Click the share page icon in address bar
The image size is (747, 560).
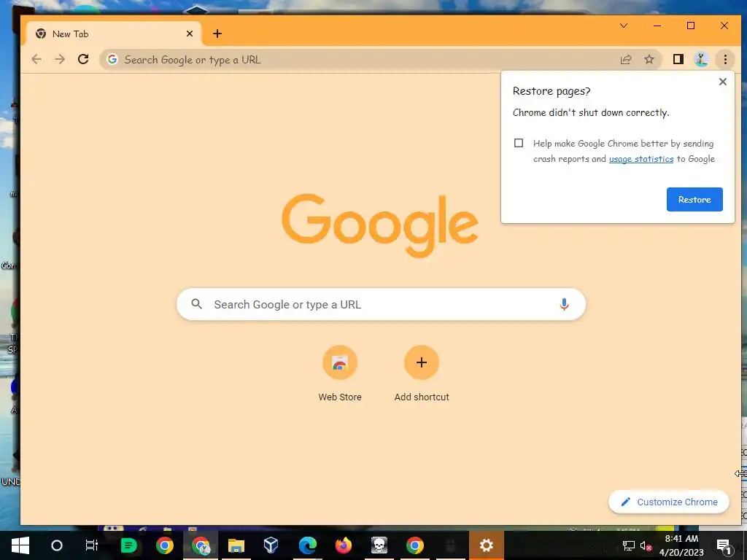pos(625,60)
